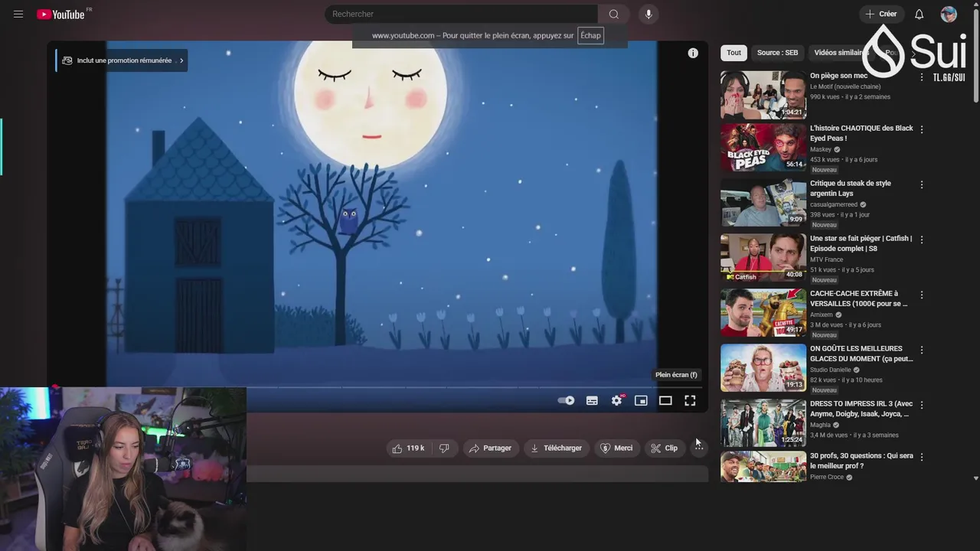Click channel name Pierre Croce
The image size is (980, 551).
827,477
